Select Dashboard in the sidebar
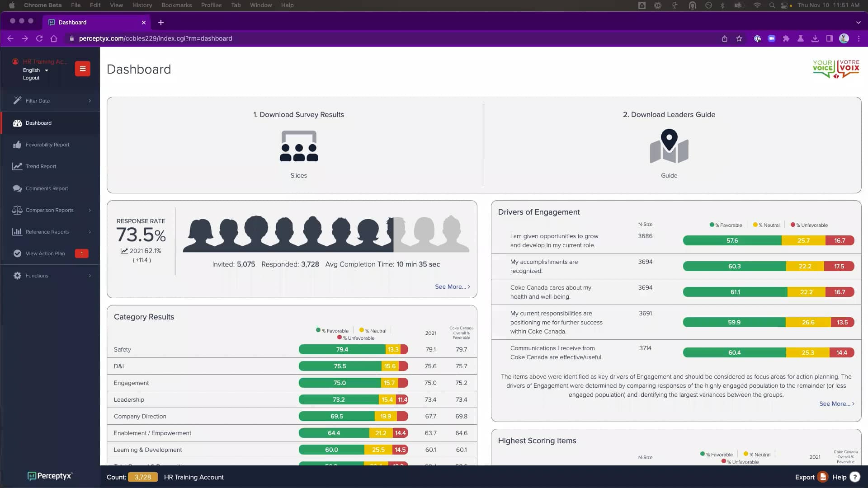868x488 pixels. tap(38, 123)
